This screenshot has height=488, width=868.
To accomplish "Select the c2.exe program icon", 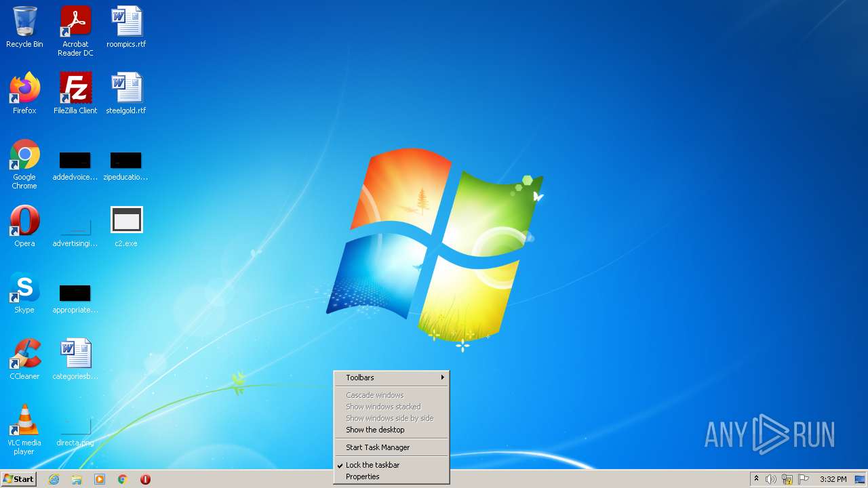I will click(x=126, y=226).
